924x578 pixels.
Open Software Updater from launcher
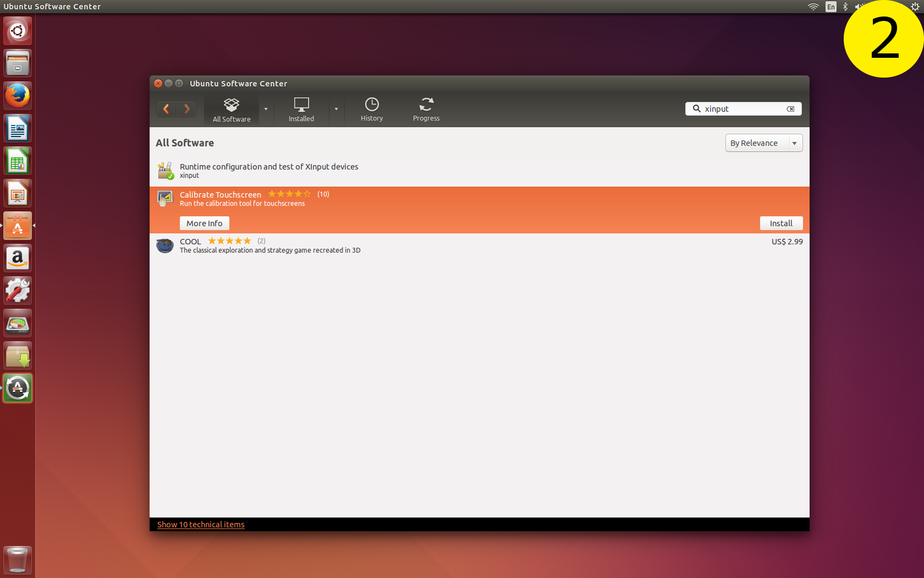coord(18,388)
